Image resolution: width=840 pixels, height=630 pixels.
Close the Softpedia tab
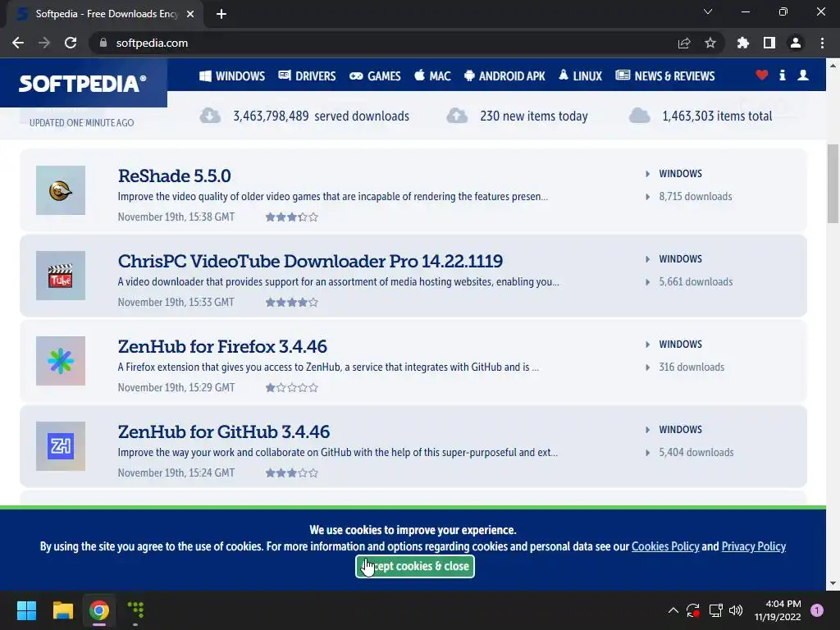(190, 14)
